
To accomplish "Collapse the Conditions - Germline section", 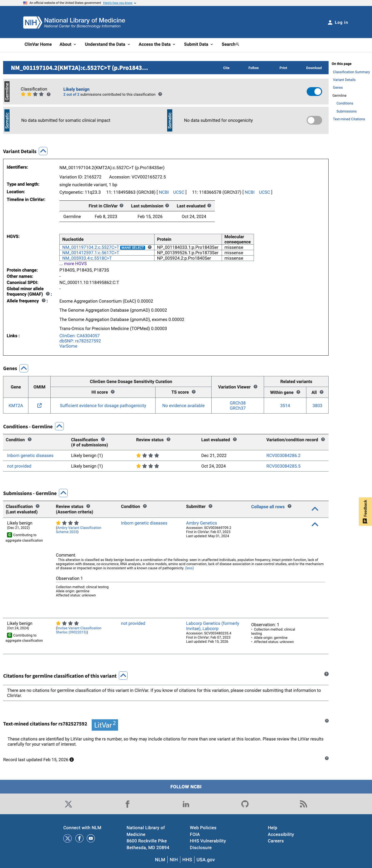I will click(x=59, y=426).
